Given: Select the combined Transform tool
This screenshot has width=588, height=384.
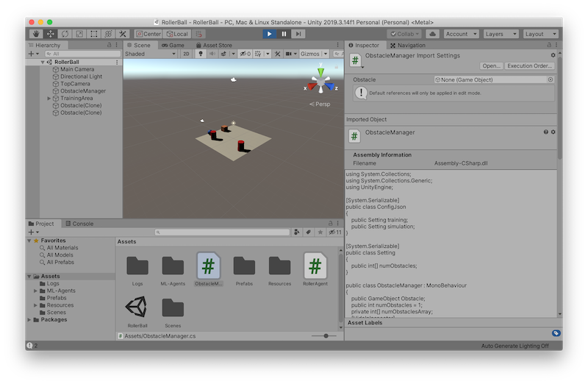Looking at the screenshot, I should (x=108, y=34).
